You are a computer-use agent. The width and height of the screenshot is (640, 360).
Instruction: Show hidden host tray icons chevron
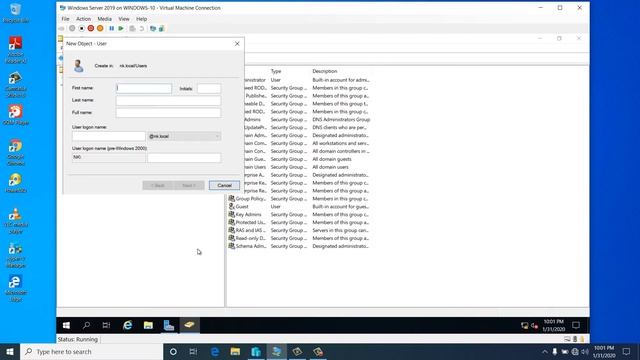[x=544, y=351]
